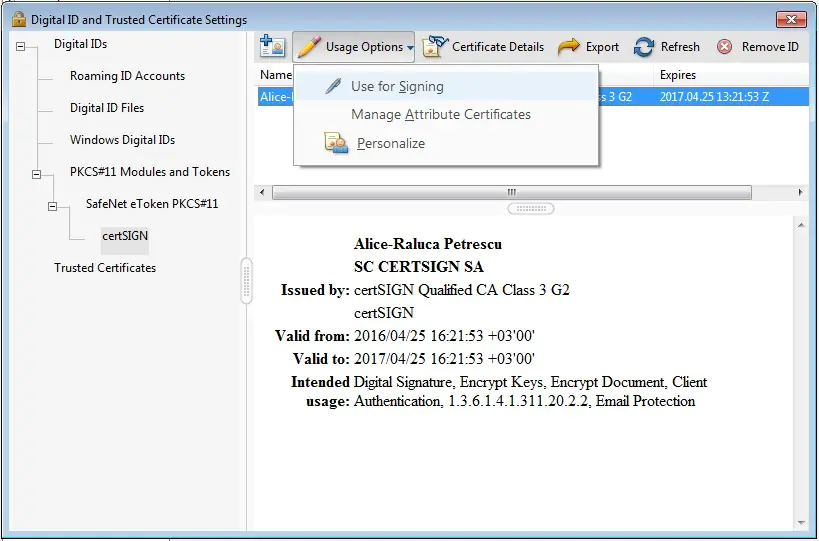Open Certificate Details

click(483, 47)
